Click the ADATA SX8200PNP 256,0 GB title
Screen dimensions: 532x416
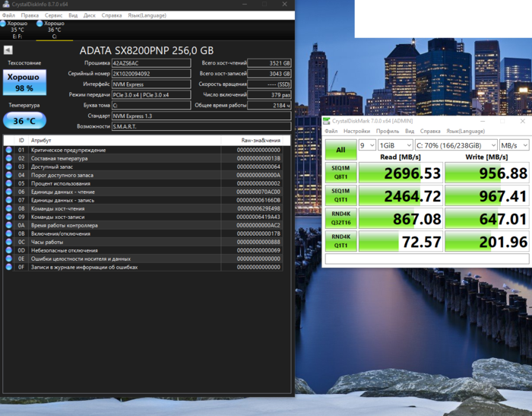click(x=147, y=51)
